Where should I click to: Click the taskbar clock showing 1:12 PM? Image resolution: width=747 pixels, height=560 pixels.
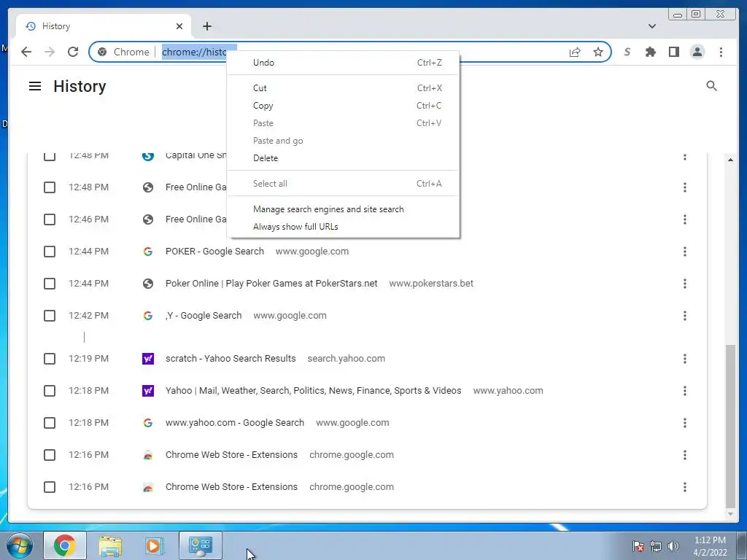710,546
